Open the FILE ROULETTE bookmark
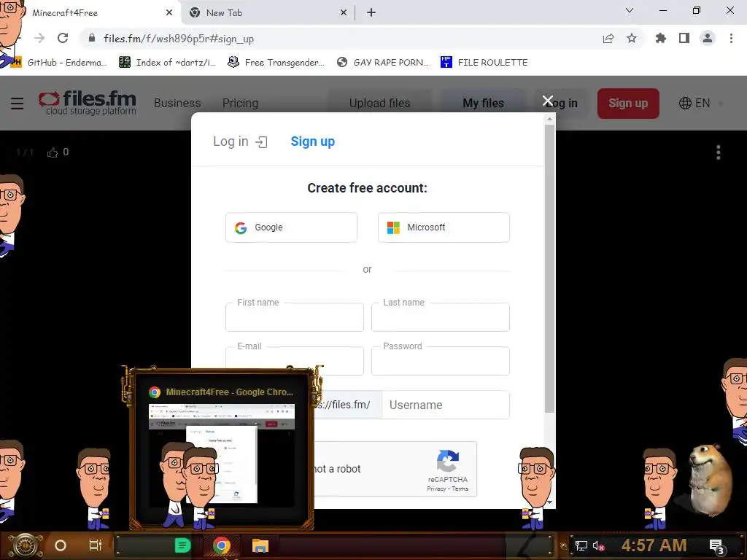Screen dimensions: 747x560 click(484, 63)
